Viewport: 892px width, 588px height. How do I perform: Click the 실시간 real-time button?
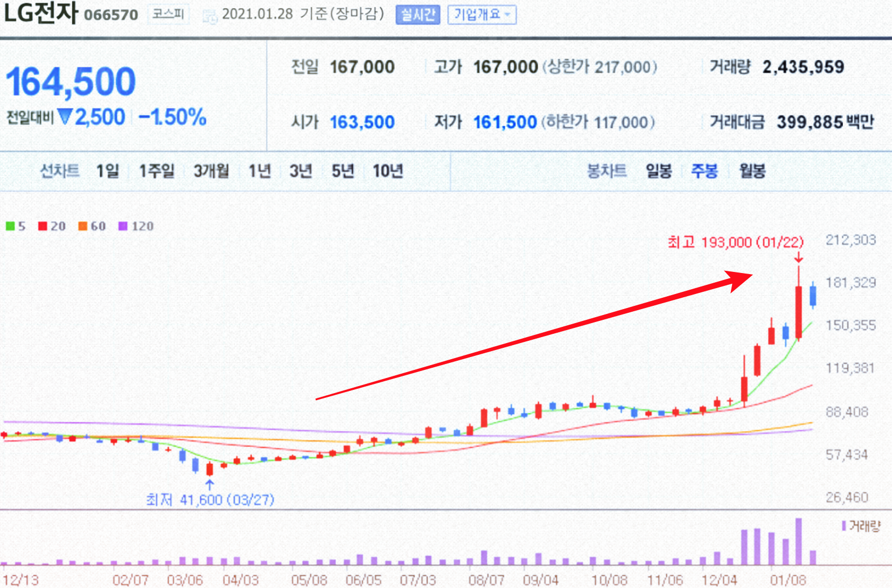418,15
